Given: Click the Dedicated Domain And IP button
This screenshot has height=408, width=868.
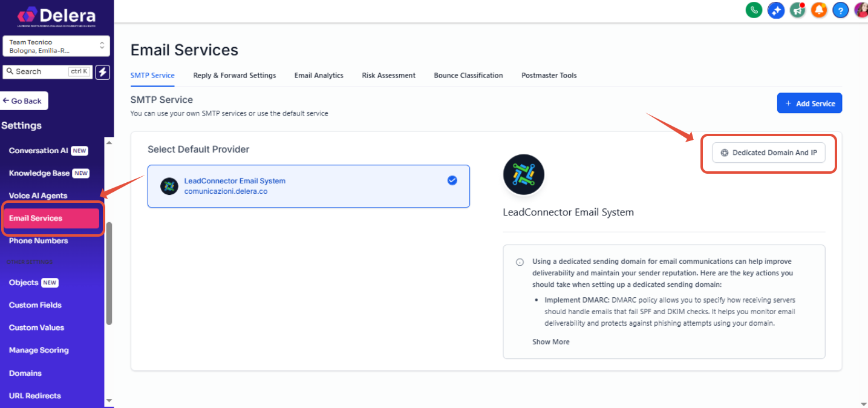Looking at the screenshot, I should point(769,153).
